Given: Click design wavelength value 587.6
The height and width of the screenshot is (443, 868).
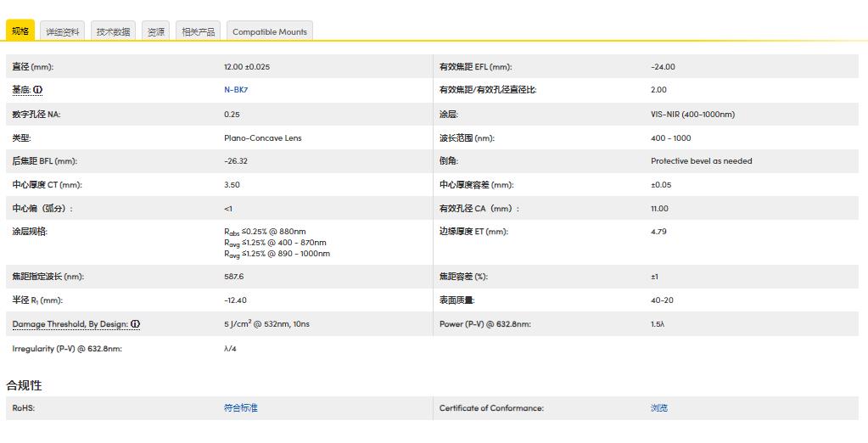Looking at the screenshot, I should coord(234,277).
